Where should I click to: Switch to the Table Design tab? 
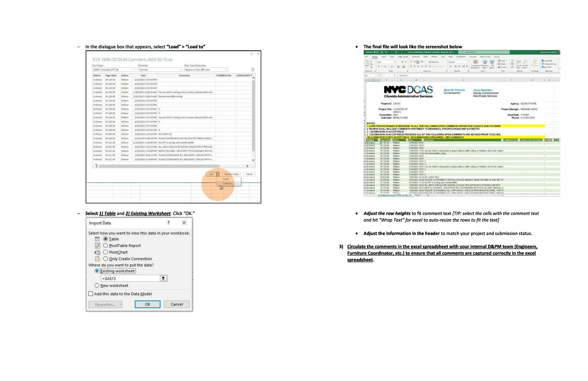(x=485, y=57)
